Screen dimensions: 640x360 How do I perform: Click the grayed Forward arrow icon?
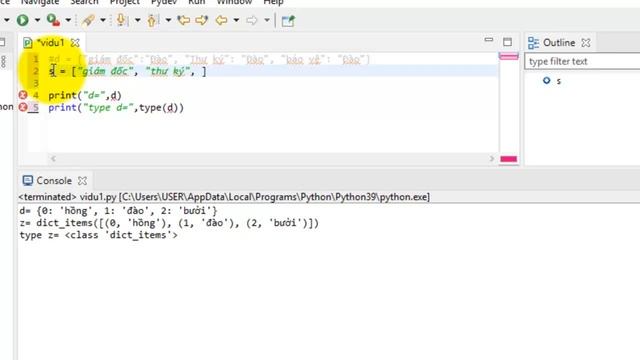[x=252, y=20]
